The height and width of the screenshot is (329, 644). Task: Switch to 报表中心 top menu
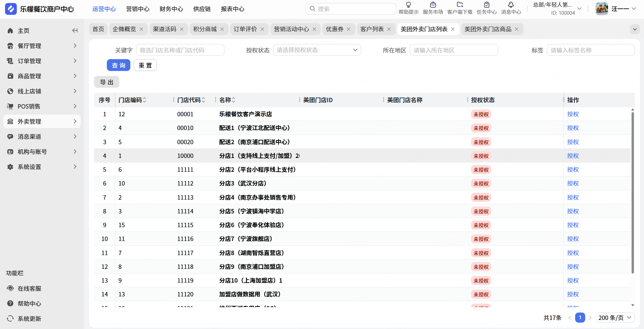[232, 9]
